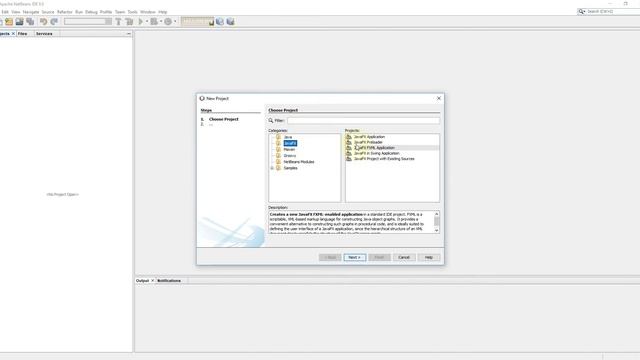Expand the Samples category node

272,168
